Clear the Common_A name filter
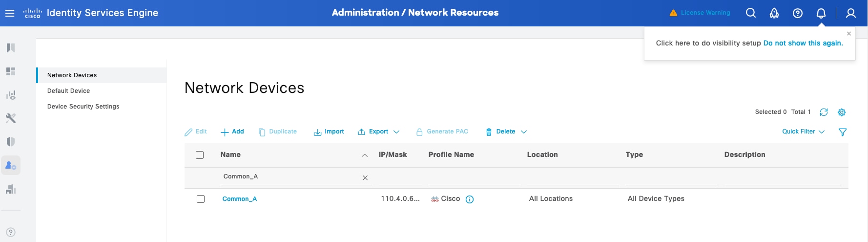Image resolution: width=868 pixels, height=242 pixels. [365, 178]
